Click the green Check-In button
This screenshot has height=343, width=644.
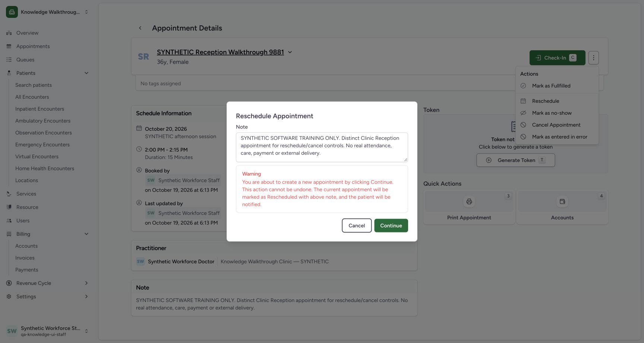pos(557,58)
